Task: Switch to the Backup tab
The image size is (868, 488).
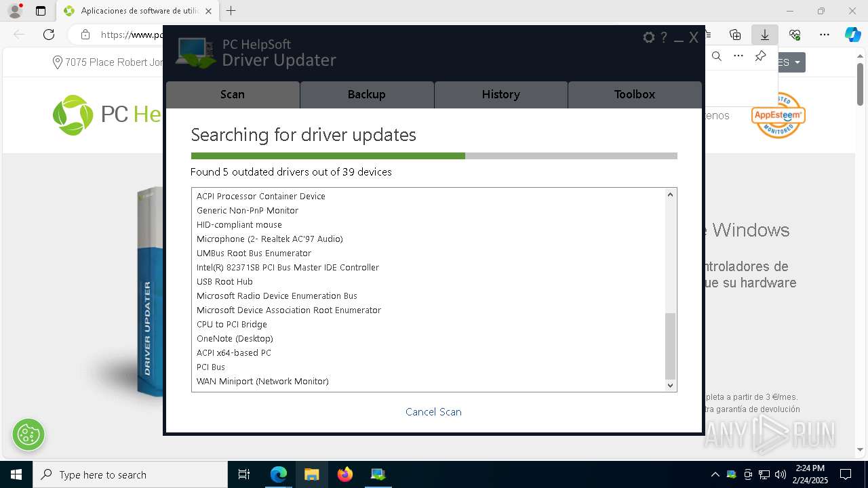Action: click(367, 95)
